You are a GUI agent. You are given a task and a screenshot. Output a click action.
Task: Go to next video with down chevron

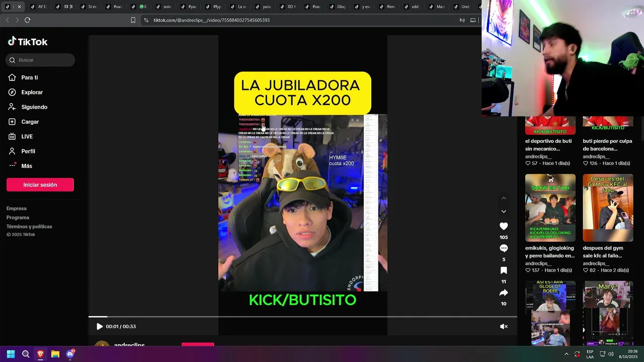[x=504, y=211]
